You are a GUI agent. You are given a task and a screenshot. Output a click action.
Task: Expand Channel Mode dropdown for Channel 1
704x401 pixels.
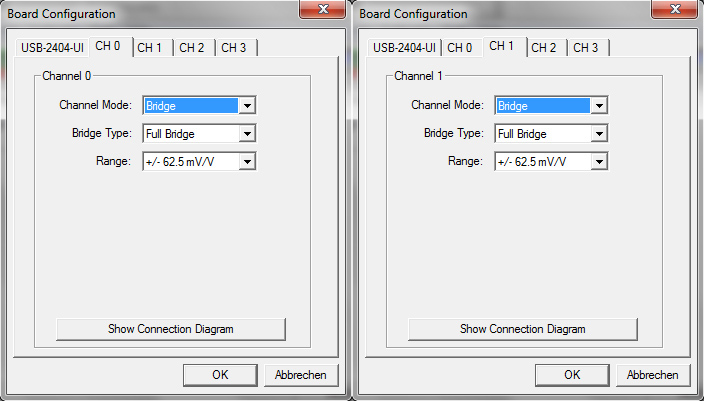click(599, 106)
